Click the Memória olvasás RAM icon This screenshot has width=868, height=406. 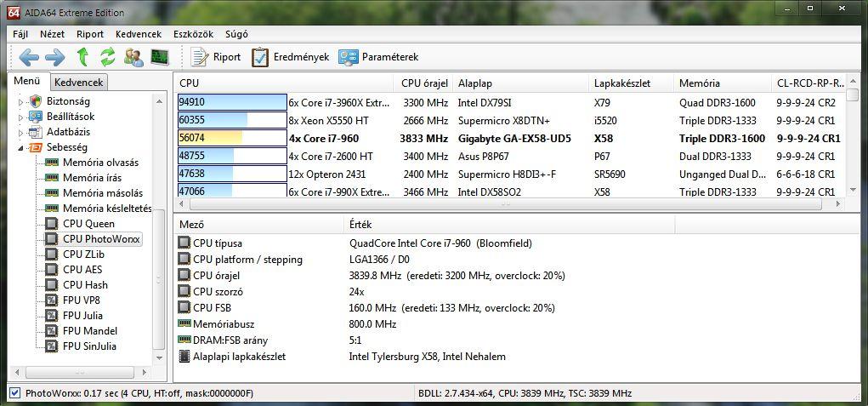coord(52,163)
